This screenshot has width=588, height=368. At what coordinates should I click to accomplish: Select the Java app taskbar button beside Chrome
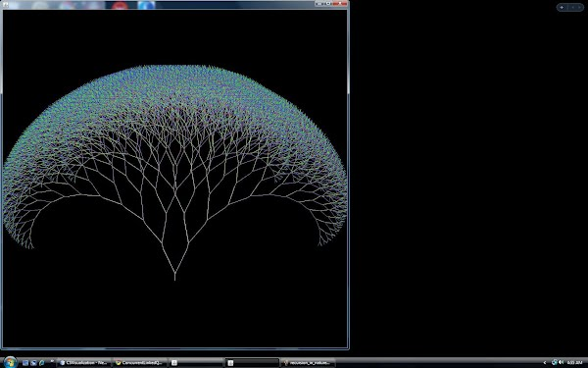click(x=195, y=363)
